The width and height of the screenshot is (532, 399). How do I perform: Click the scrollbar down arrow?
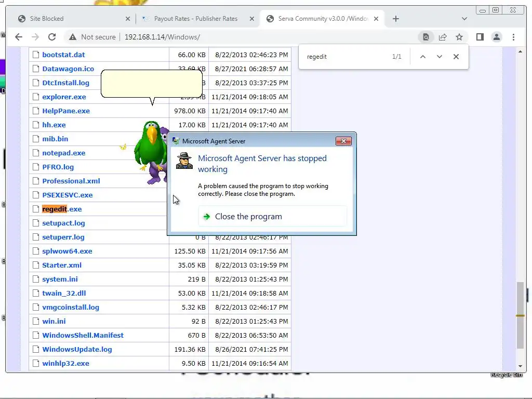pyautogui.click(x=520, y=366)
